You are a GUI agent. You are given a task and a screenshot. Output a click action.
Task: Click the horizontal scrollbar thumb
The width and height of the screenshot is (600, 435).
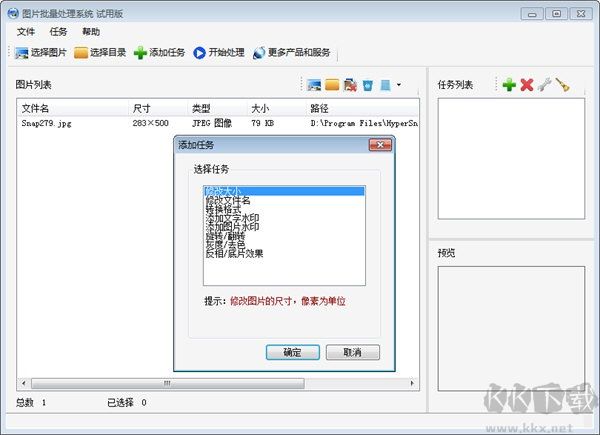[x=168, y=383]
